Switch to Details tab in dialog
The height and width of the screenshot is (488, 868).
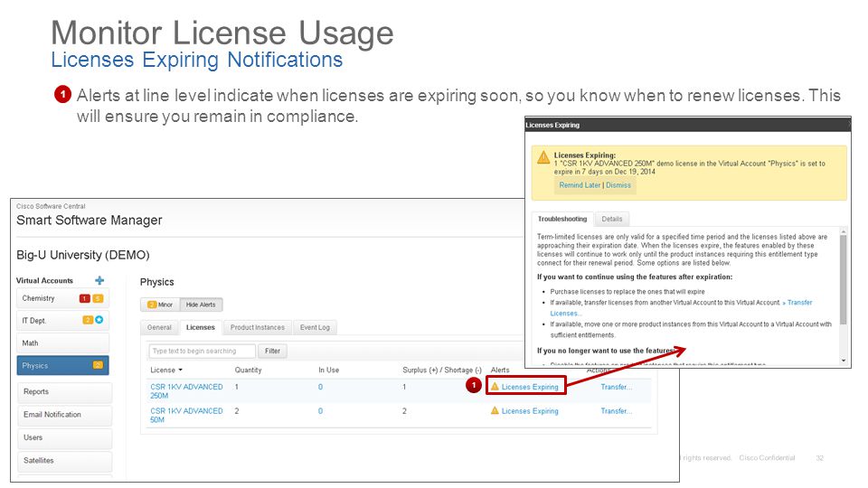[x=612, y=219]
